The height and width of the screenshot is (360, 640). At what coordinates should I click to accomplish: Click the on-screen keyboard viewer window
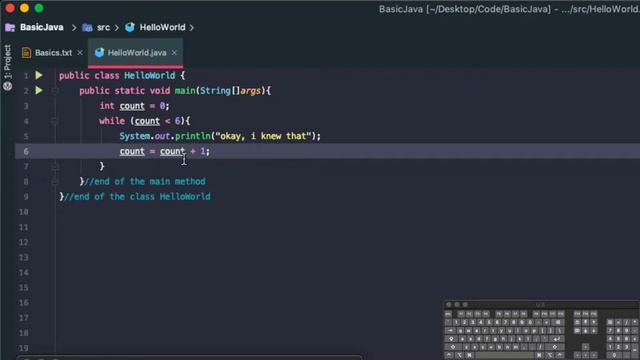542,330
